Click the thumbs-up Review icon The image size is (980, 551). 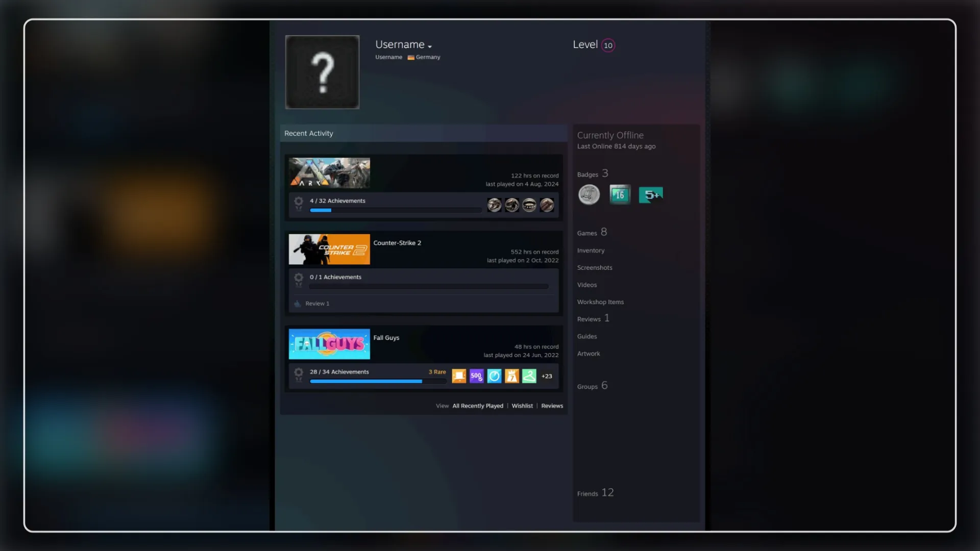(297, 304)
